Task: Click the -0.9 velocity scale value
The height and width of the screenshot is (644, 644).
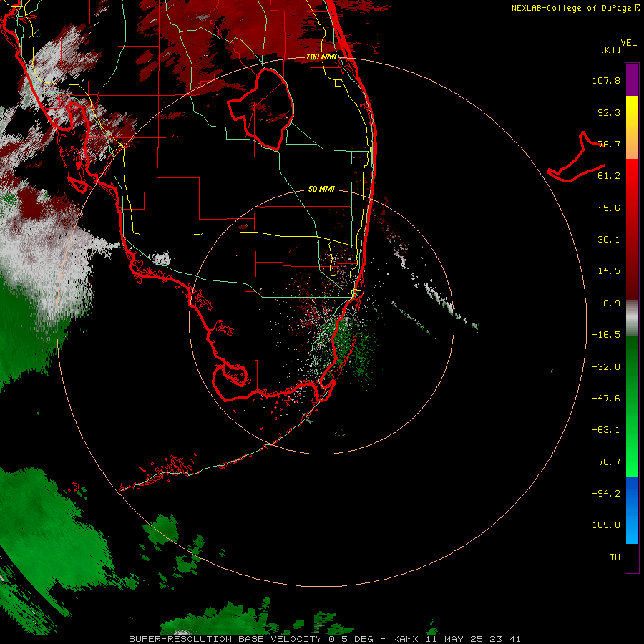Action: pos(609,303)
